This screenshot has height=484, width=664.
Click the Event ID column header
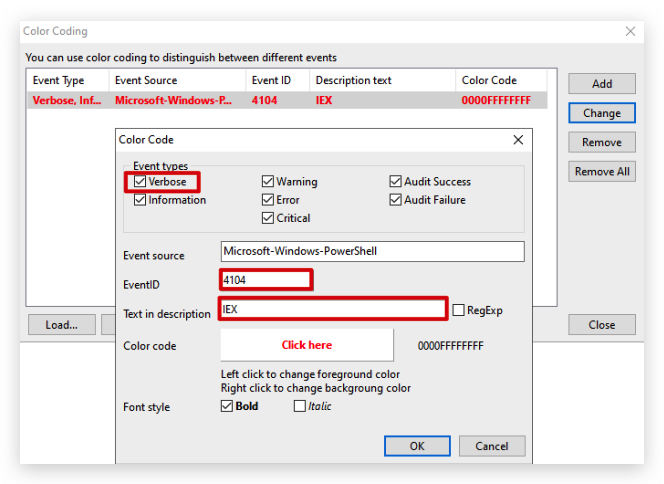pos(277,80)
